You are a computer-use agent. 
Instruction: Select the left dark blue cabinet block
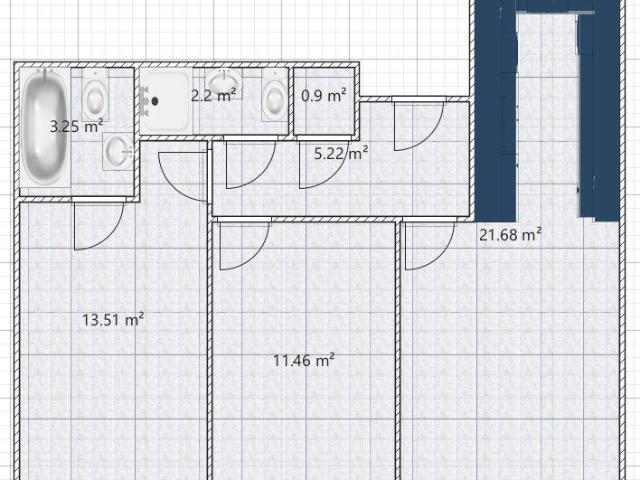(x=496, y=110)
